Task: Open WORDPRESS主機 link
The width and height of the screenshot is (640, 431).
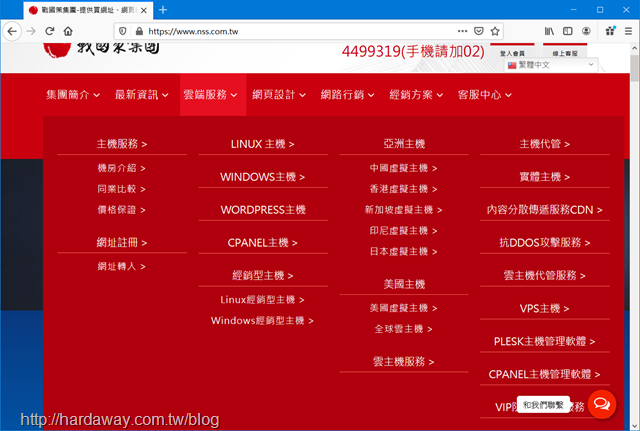Action: [x=263, y=210]
